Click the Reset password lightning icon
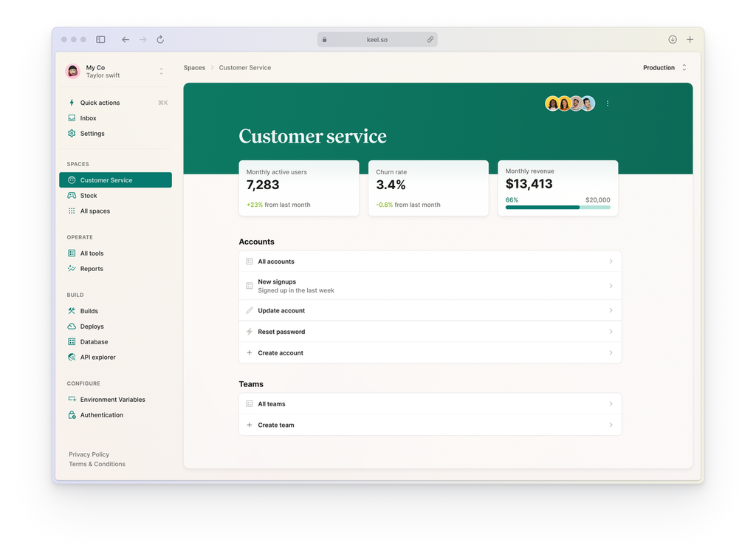The height and width of the screenshot is (560, 756). point(250,332)
